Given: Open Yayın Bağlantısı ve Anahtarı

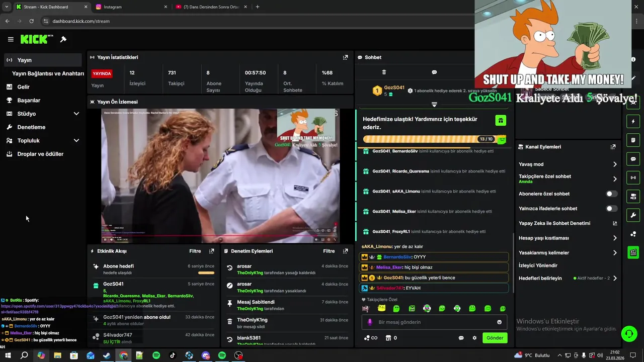Looking at the screenshot, I should click(48, 73).
